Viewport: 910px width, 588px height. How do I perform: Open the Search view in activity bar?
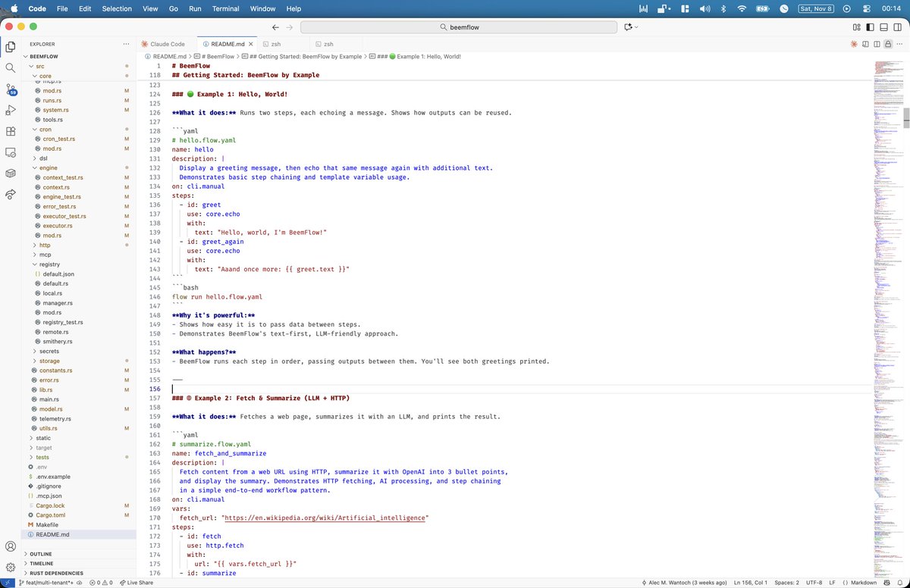click(x=11, y=67)
